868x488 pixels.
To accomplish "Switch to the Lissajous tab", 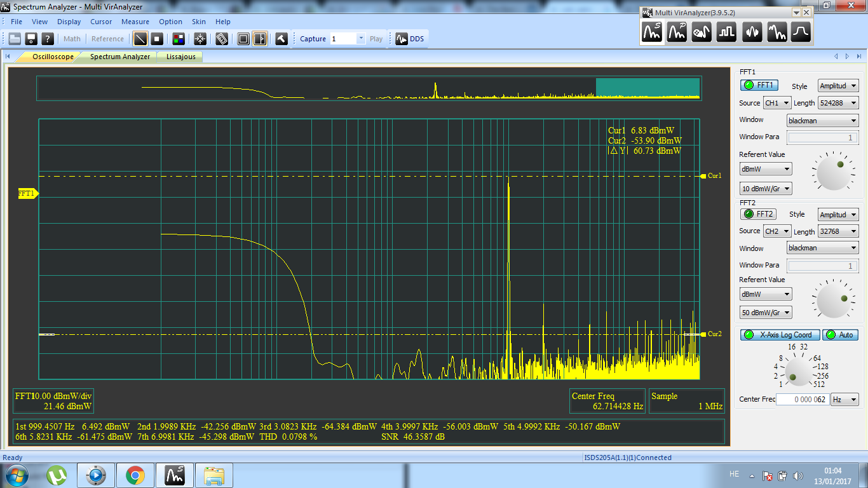I will 180,57.
